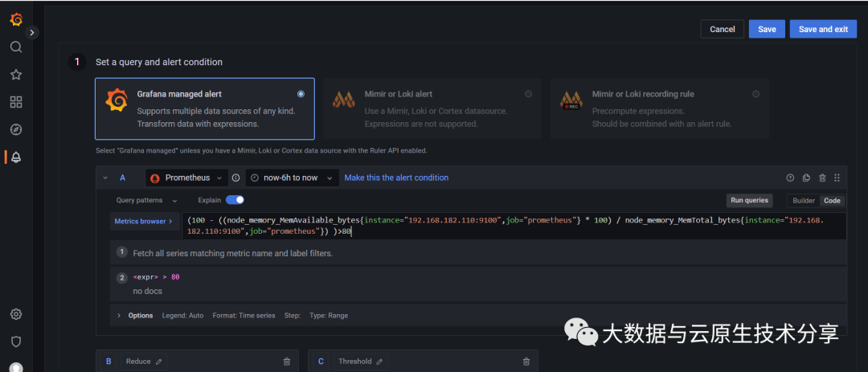868x372 pixels.
Task: Click into the PromQL query editor field
Action: (514, 225)
